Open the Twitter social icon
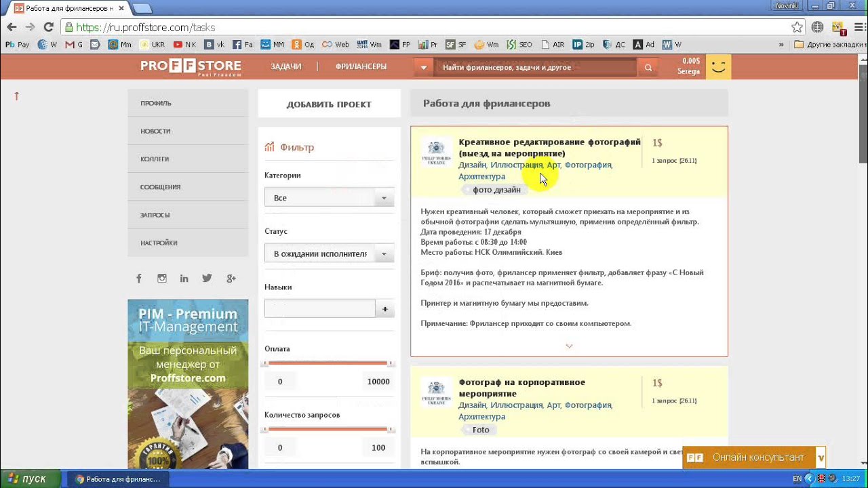 207,278
